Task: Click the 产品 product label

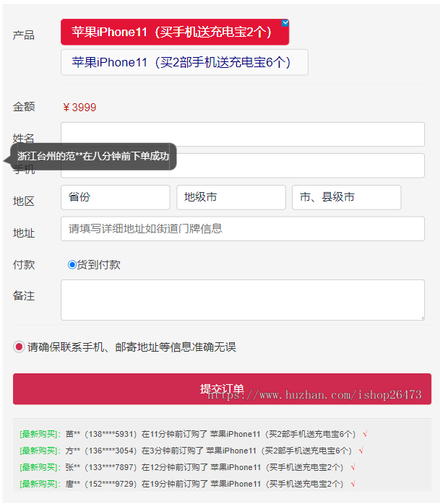Action: (23, 35)
